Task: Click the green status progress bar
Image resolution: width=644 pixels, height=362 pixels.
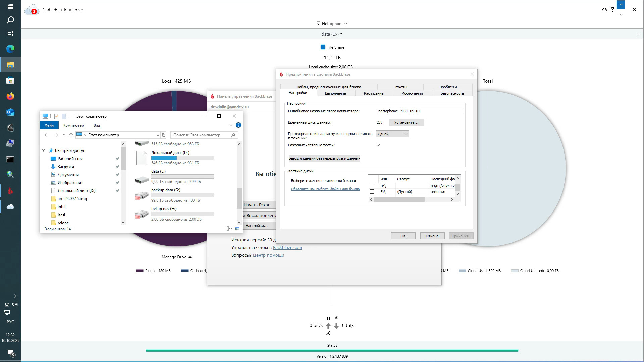Action: click(x=332, y=351)
